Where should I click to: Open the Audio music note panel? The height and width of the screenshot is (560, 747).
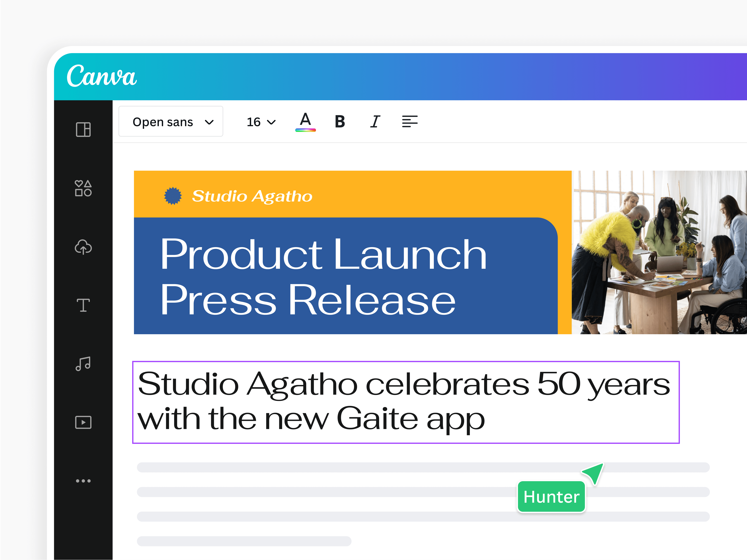click(83, 364)
